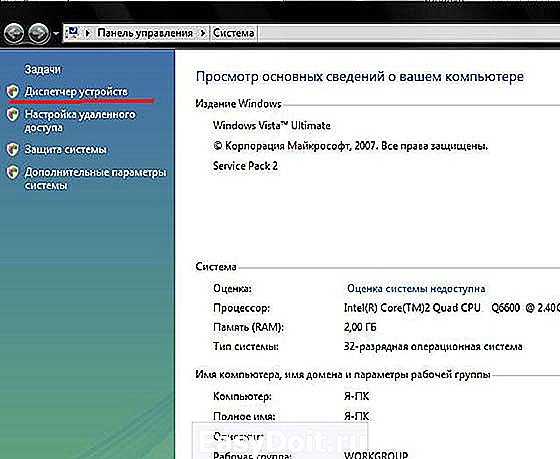Select Панель управления breadcrumb item

pos(145,33)
